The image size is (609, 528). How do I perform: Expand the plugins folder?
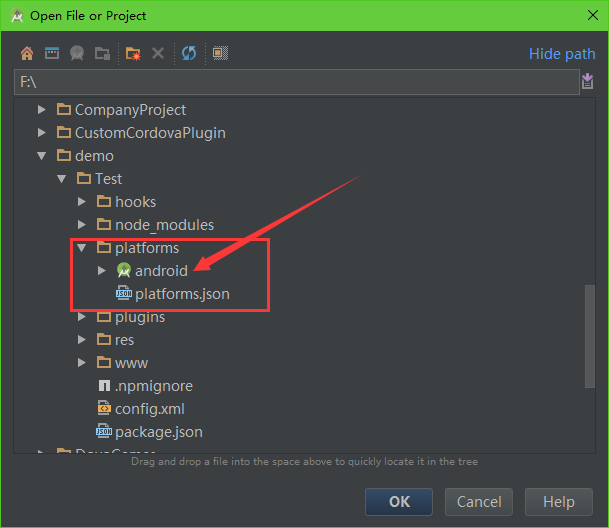[x=82, y=317]
